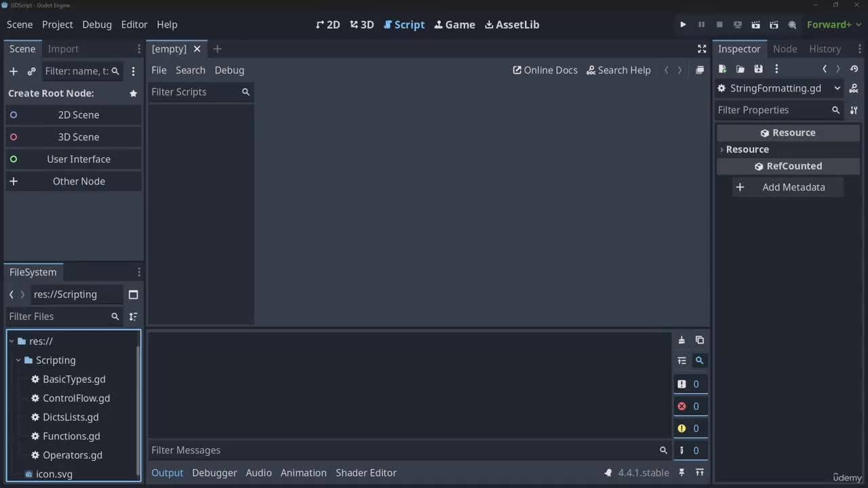Screen dimensions: 868x488
Task: Open the file sort options
Action: click(133, 317)
